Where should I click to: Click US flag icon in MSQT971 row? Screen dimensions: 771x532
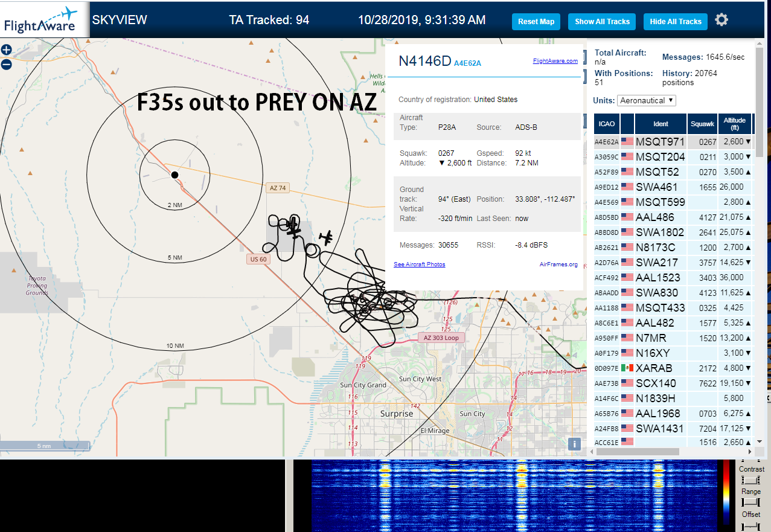pyautogui.click(x=627, y=142)
